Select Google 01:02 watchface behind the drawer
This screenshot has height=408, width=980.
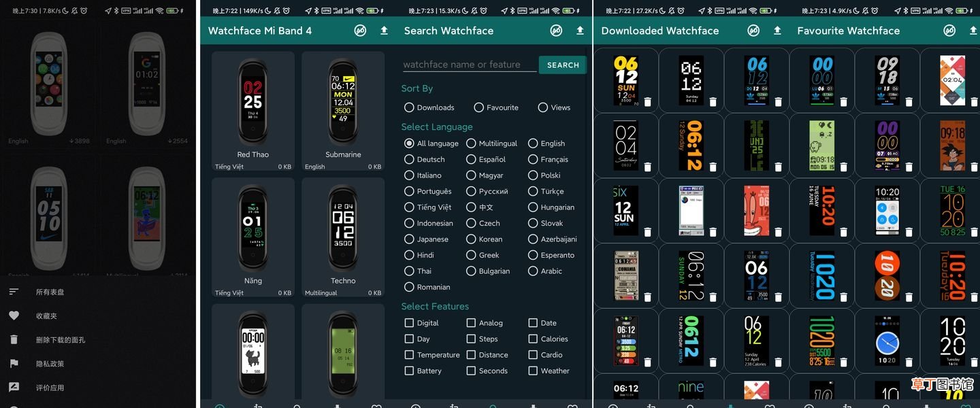click(147, 85)
